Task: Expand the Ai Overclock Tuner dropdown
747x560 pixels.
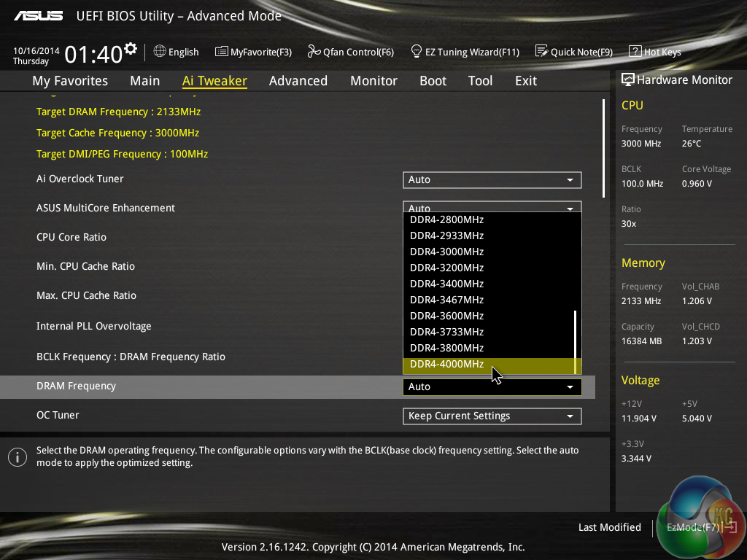Action: 492,179
